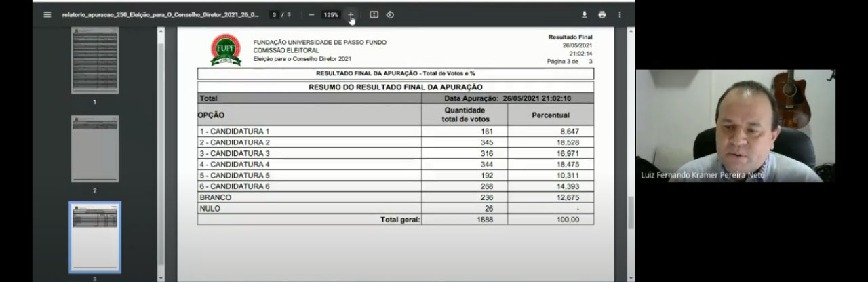The image size is (868, 282).
Task: Click the 'Luiz Fernando Kramer Pereira Neto' name label
Action: [703, 175]
